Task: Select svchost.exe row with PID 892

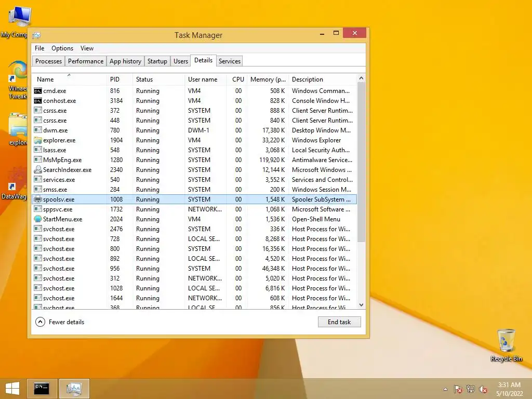Action: click(194, 259)
